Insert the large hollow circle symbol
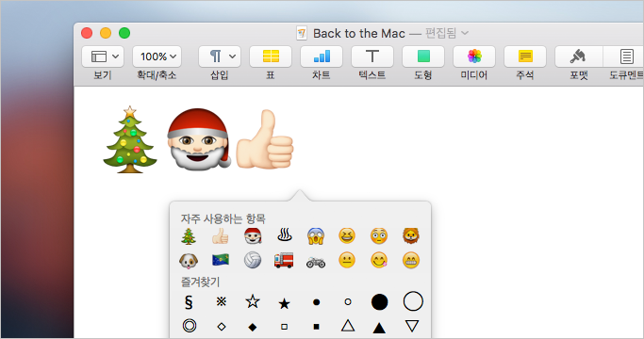This screenshot has width=644, height=339. [413, 301]
